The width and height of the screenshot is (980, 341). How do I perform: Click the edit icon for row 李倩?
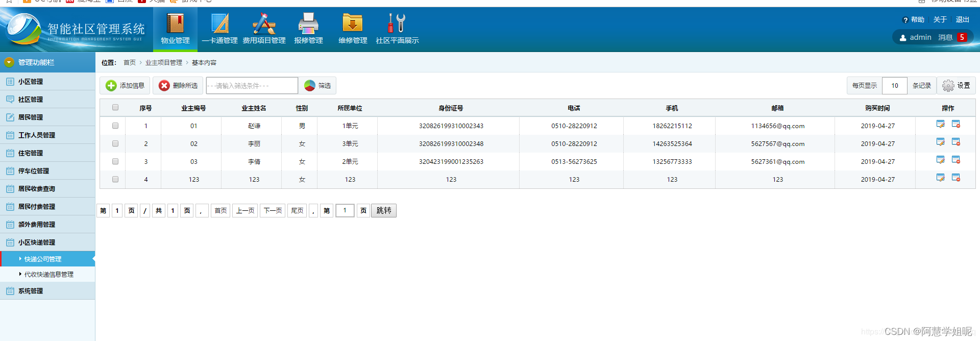point(940,160)
